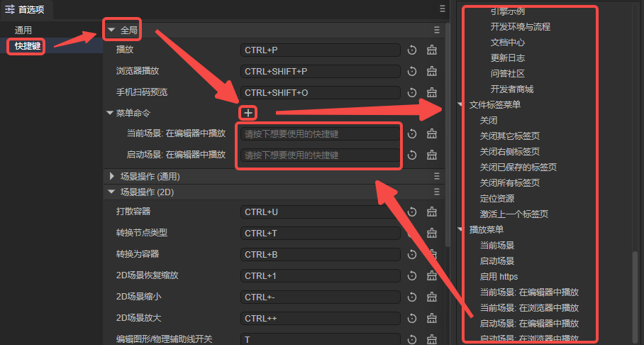This screenshot has width=644, height=345.
Task: Clear the 2D场景恢复缩放 shortcut
Action: tap(431, 276)
